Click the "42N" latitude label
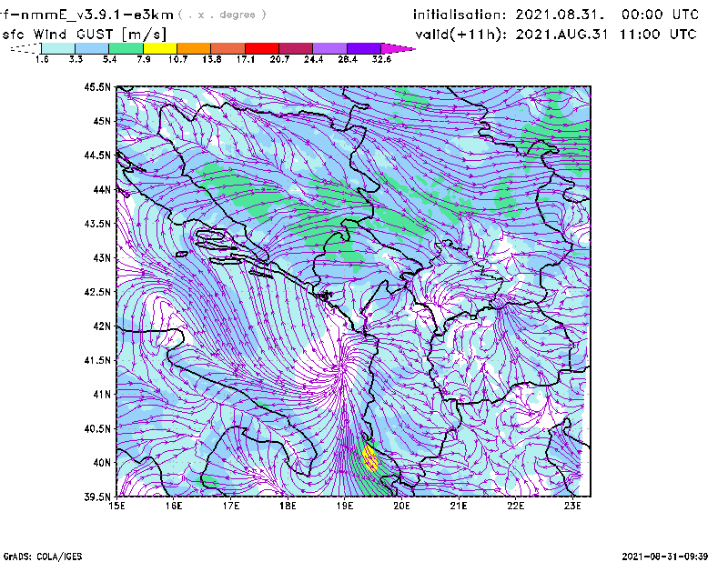Image resolution: width=728 pixels, height=562 pixels. point(102,326)
